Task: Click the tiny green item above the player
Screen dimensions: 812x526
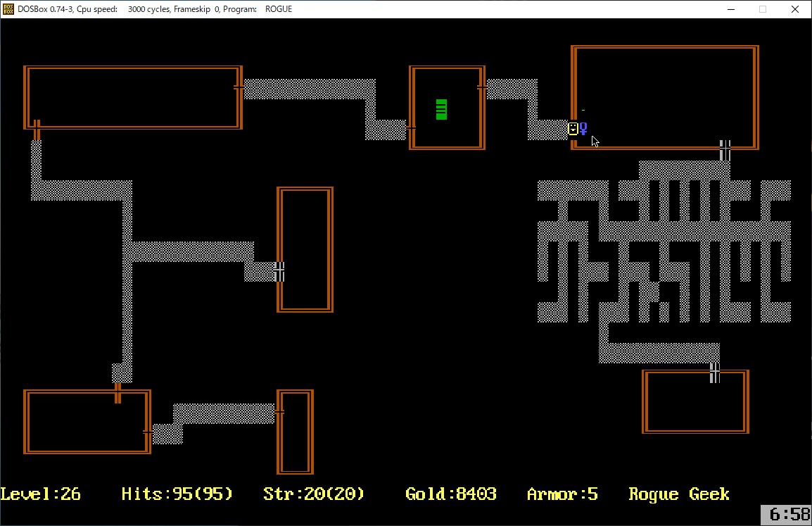Action: coord(583,110)
